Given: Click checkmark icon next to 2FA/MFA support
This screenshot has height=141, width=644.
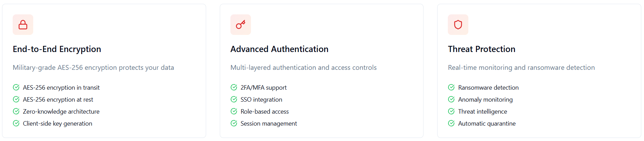Looking at the screenshot, I should pyautogui.click(x=234, y=87).
